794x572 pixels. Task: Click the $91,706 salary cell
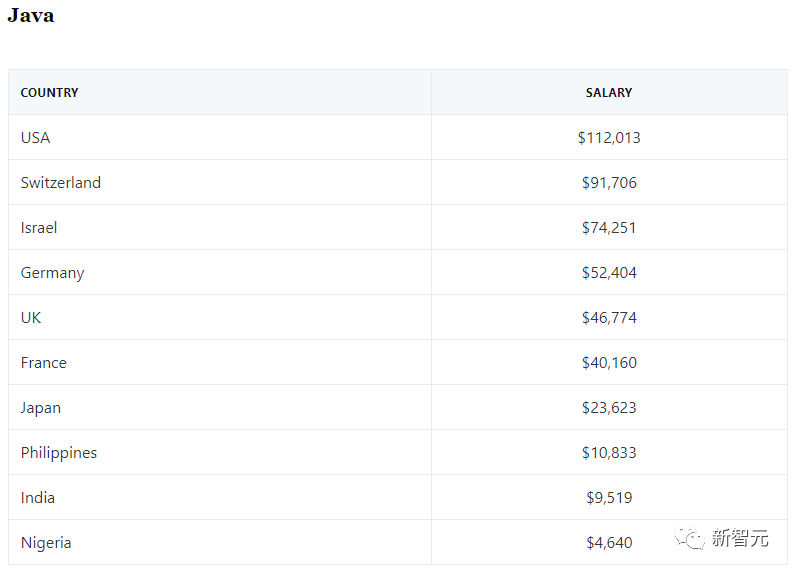pos(609,183)
